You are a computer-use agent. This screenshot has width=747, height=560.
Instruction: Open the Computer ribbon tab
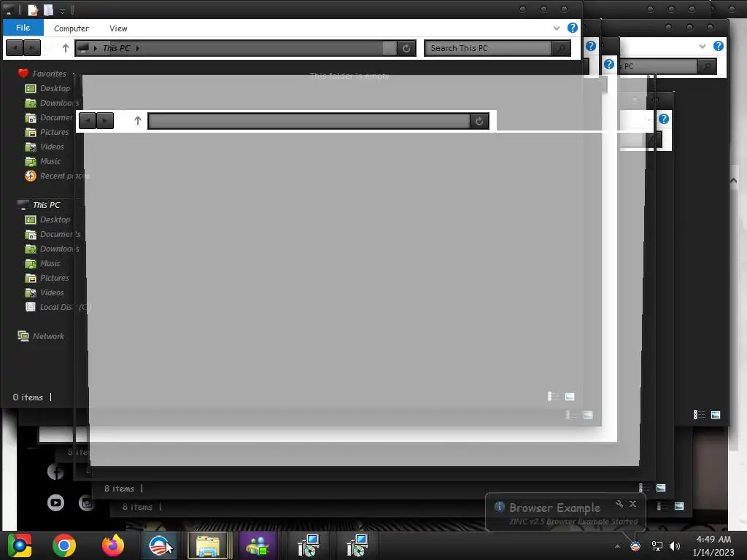71,28
